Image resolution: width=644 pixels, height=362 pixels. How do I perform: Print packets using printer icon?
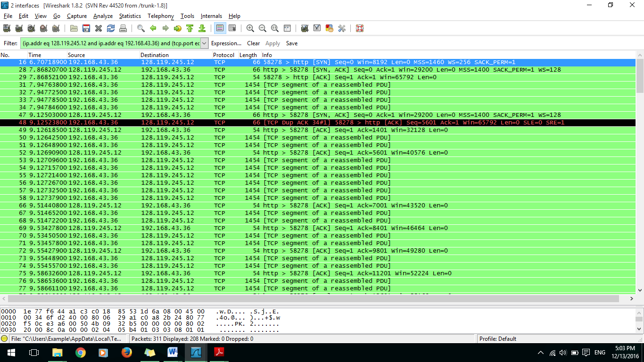pyautogui.click(x=123, y=28)
